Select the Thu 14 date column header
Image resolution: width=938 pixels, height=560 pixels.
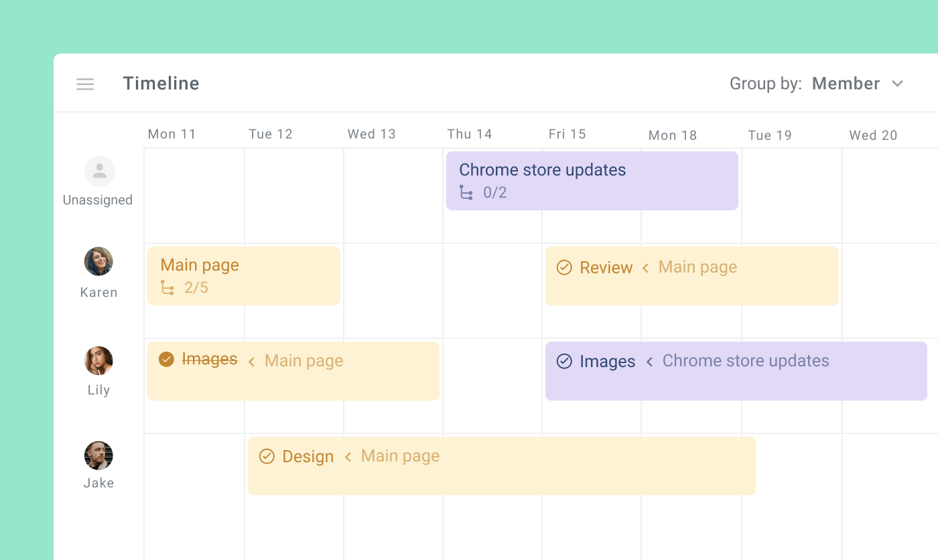(470, 134)
